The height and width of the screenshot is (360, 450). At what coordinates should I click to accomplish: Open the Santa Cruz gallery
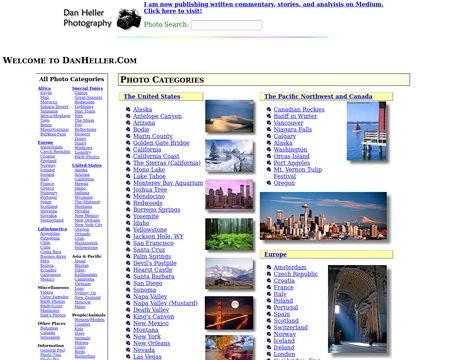point(149,249)
